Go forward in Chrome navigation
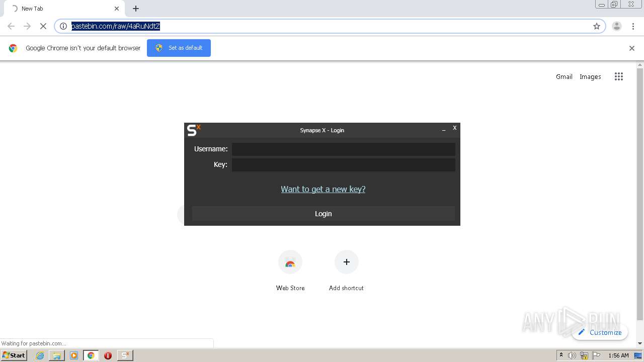 click(x=27, y=26)
